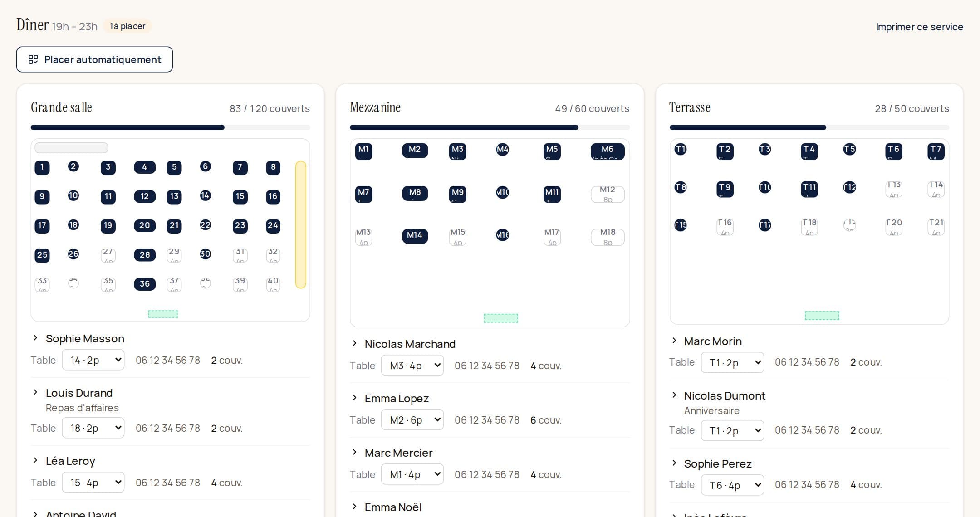Image resolution: width=980 pixels, height=517 pixels.
Task: Select table T11 on Terrasse plan
Action: [809, 188]
